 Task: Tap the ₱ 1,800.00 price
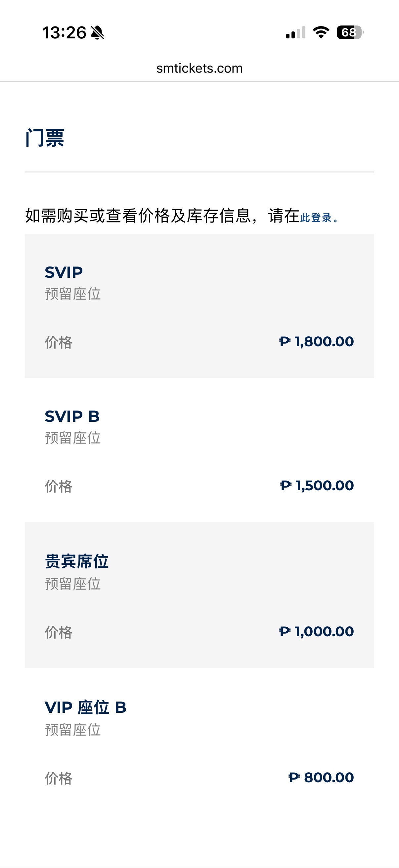pyautogui.click(x=317, y=342)
